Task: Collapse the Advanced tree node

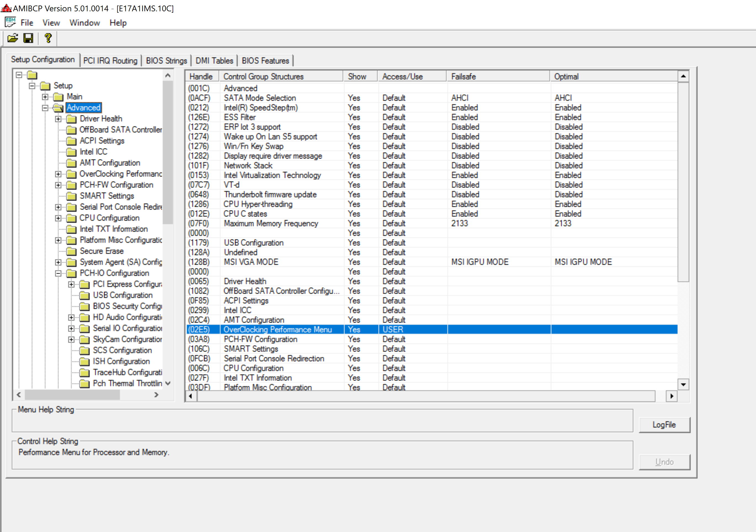Action: click(x=45, y=108)
